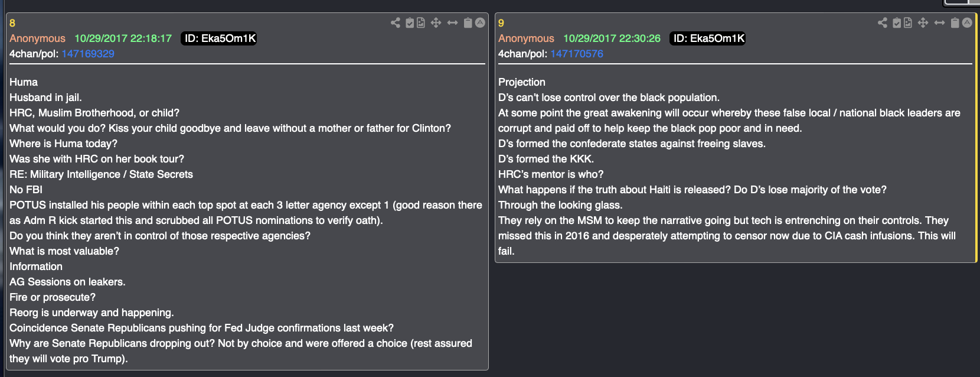This screenshot has height=377, width=980.
Task: Click clipboard-check icon on post 9
Action: 897,23
